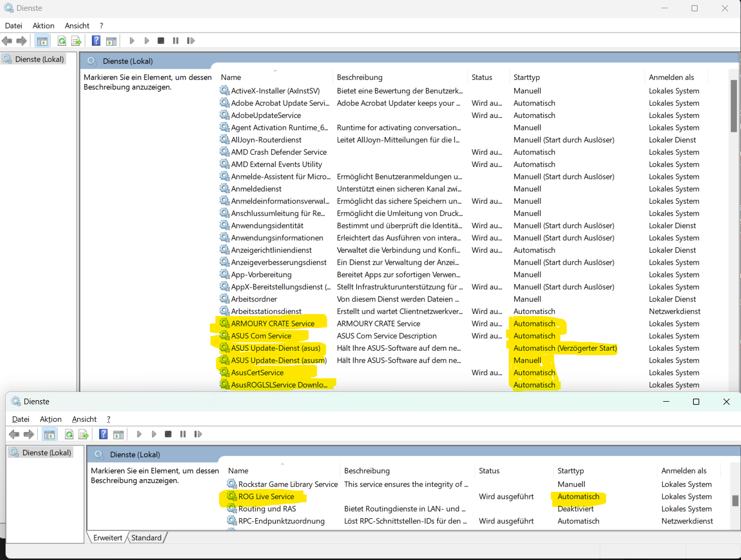Restart service button in lower Dienste toolbar
Image resolution: width=741 pixels, height=560 pixels.
[x=198, y=434]
